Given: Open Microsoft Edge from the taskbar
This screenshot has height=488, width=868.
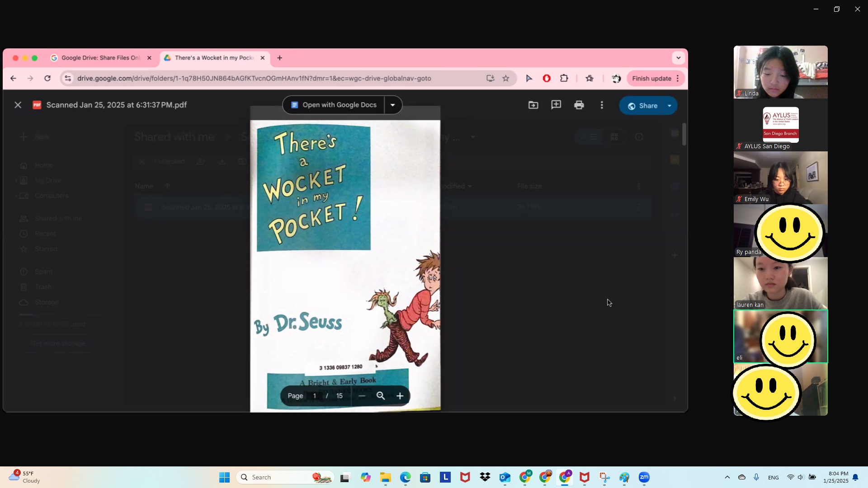Looking at the screenshot, I should [405, 477].
